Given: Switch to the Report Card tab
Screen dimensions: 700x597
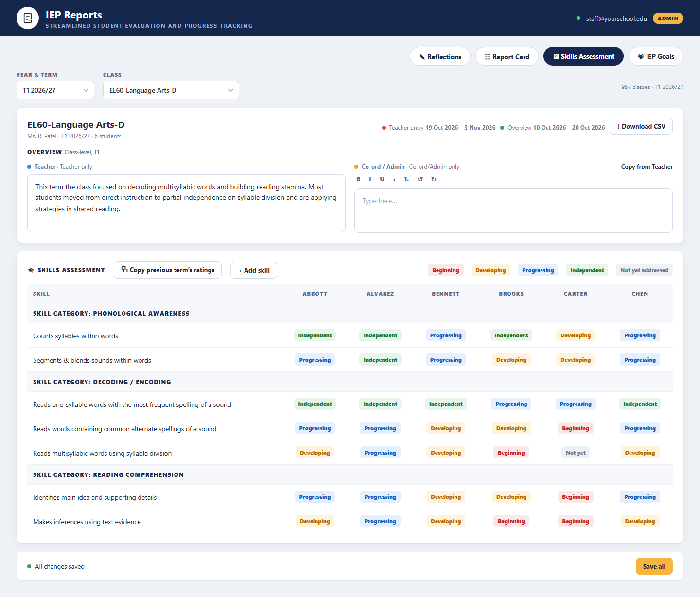Looking at the screenshot, I should (x=507, y=56).
